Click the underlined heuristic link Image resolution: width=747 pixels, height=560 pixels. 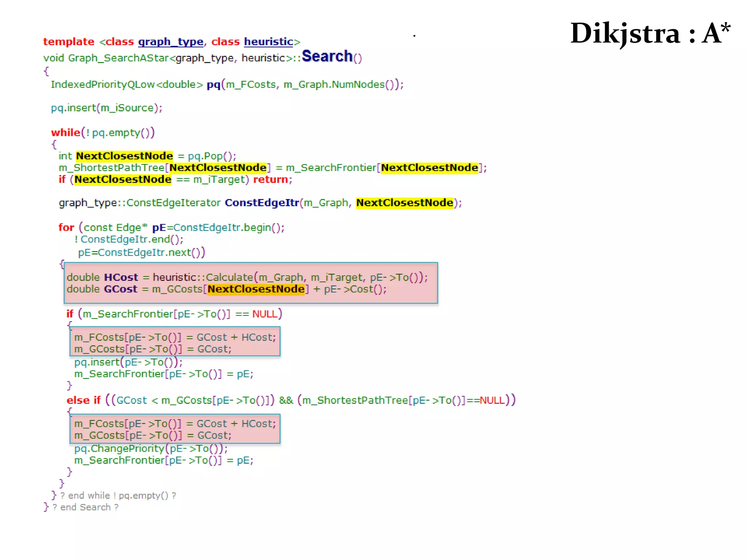coord(268,42)
